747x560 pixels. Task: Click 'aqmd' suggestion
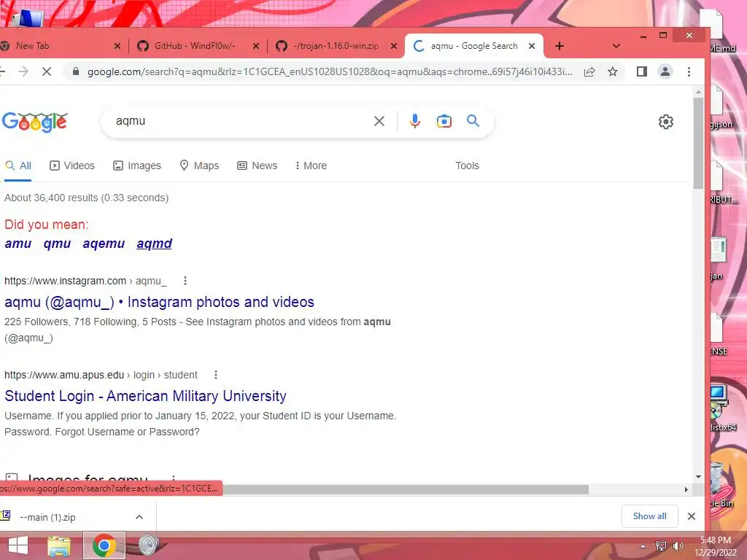coord(155,244)
